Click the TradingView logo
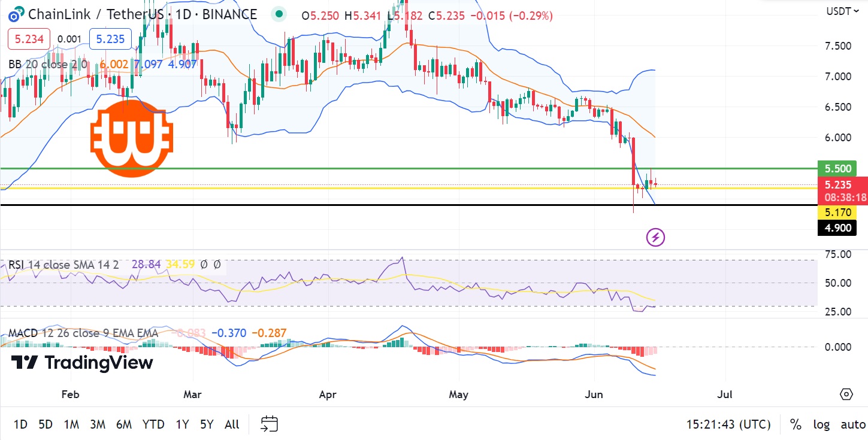 pos(82,363)
